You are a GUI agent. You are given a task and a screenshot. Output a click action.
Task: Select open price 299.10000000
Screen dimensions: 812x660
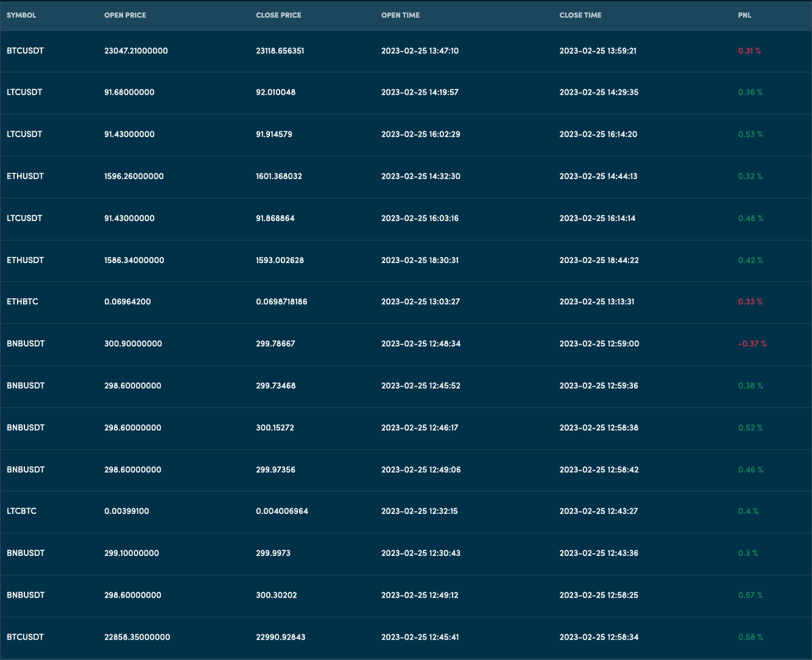coord(132,553)
